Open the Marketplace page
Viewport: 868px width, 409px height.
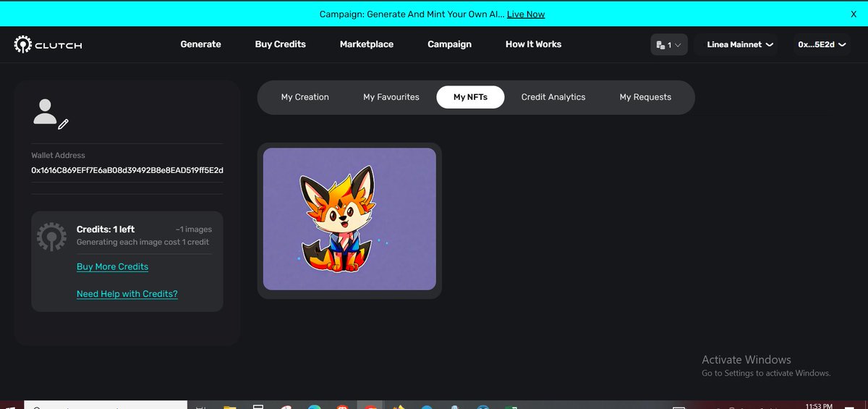pyautogui.click(x=367, y=44)
